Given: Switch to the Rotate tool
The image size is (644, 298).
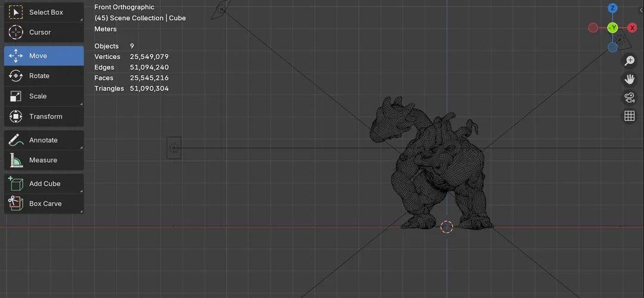Looking at the screenshot, I should pos(44,76).
